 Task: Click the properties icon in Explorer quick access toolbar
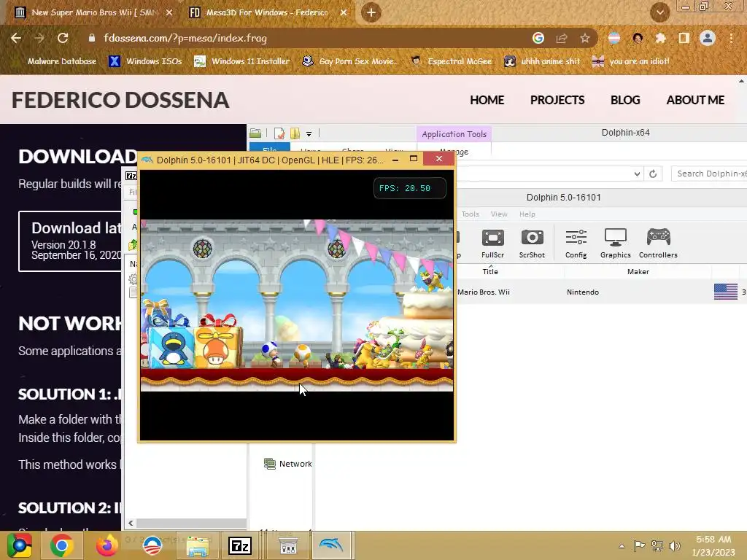click(279, 133)
